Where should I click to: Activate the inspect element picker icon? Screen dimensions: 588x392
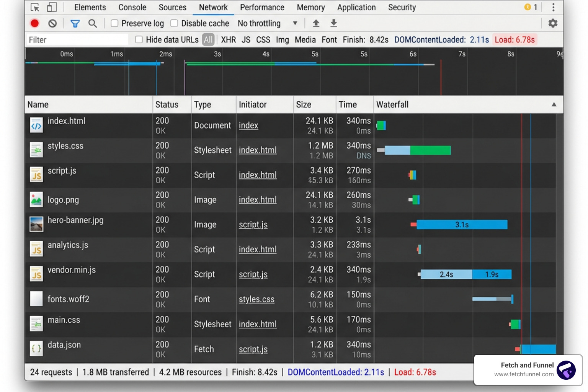coord(35,7)
